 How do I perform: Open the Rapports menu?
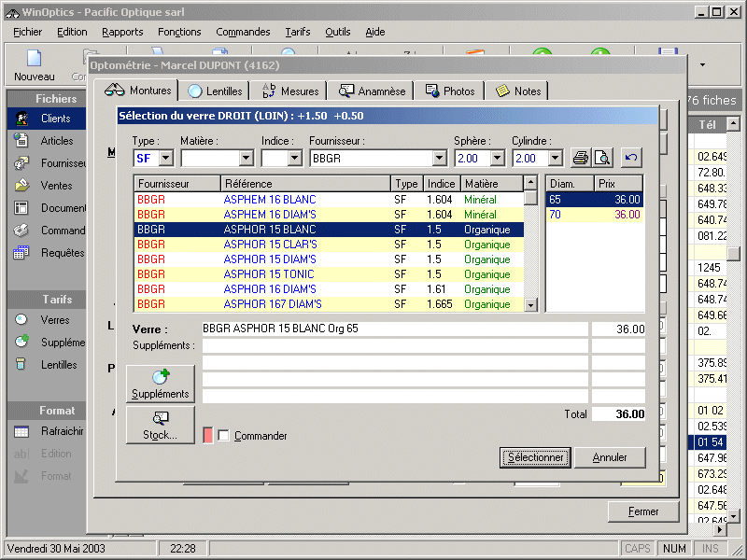[x=122, y=32]
